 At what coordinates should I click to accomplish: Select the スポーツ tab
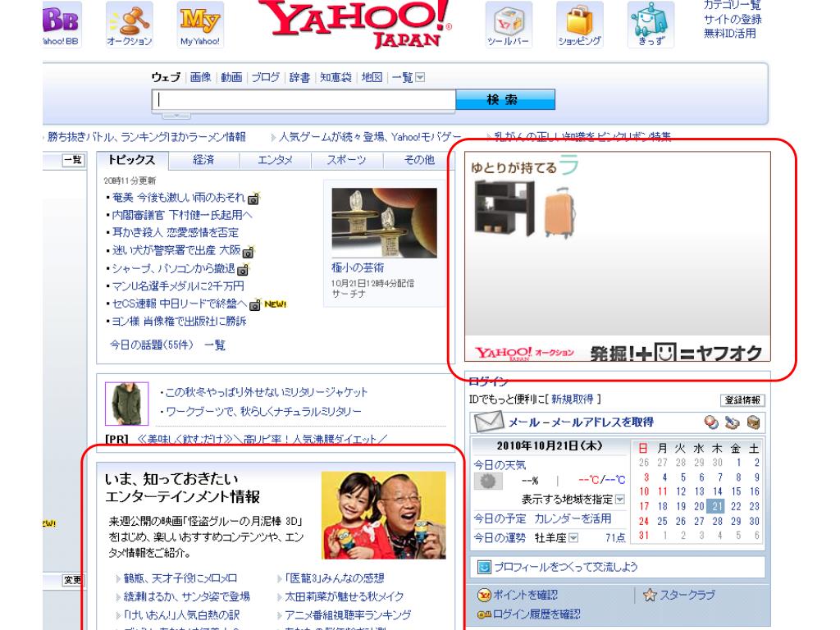tap(347, 160)
